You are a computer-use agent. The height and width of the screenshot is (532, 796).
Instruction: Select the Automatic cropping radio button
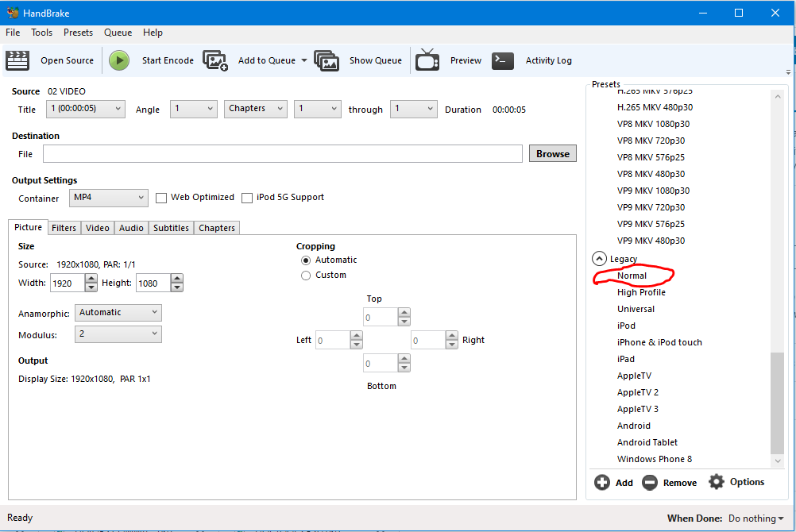point(306,260)
